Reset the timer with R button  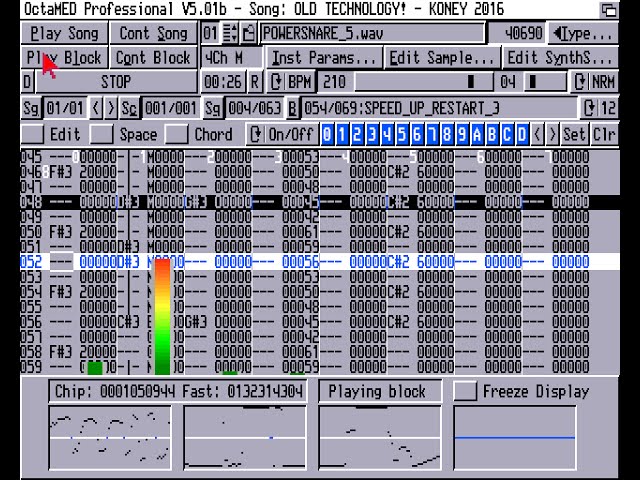point(255,82)
